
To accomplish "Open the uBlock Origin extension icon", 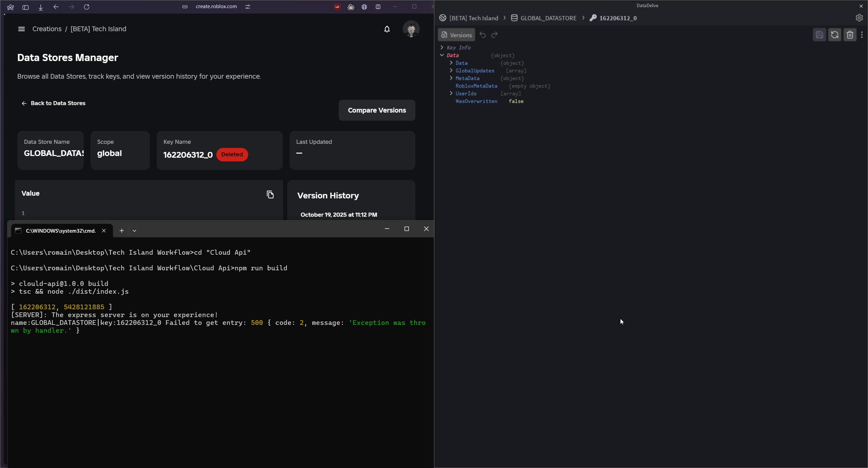I will click(337, 7).
